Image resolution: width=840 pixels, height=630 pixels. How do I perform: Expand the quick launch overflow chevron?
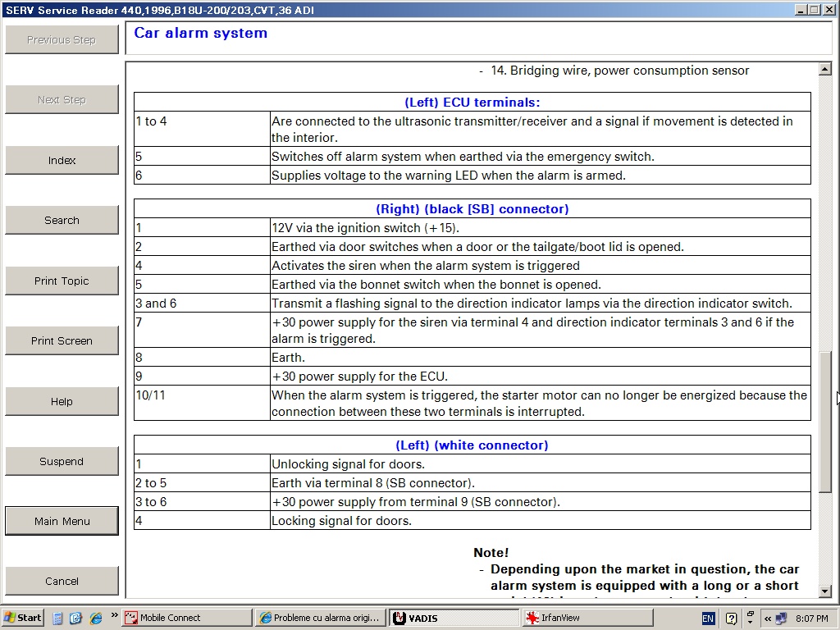tap(114, 616)
